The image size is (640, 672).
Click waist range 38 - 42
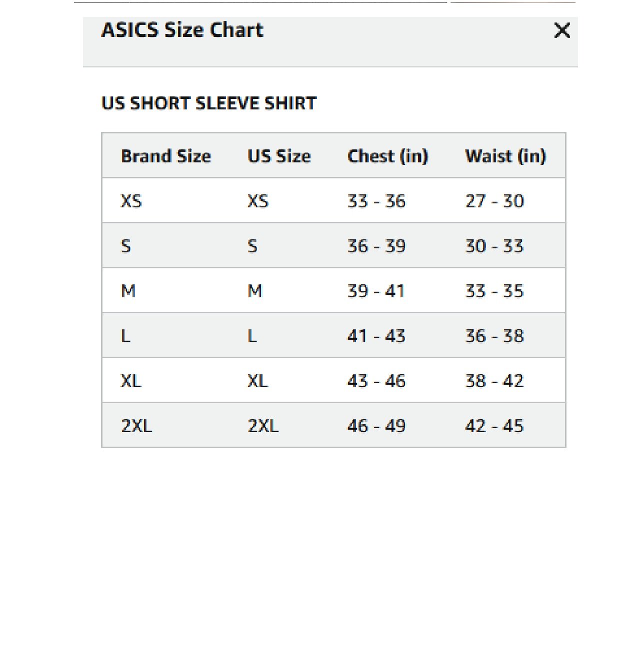point(494,381)
